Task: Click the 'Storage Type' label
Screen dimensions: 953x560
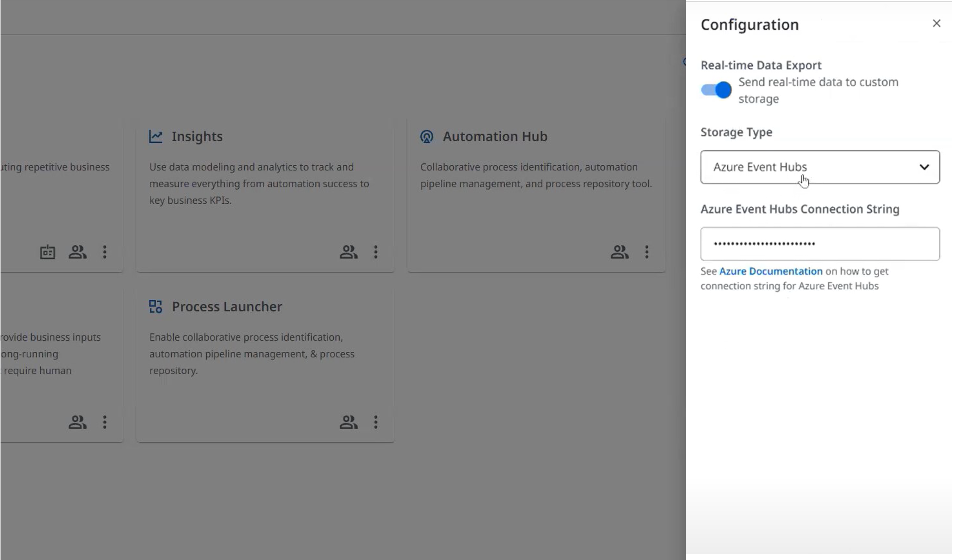Action: point(736,132)
